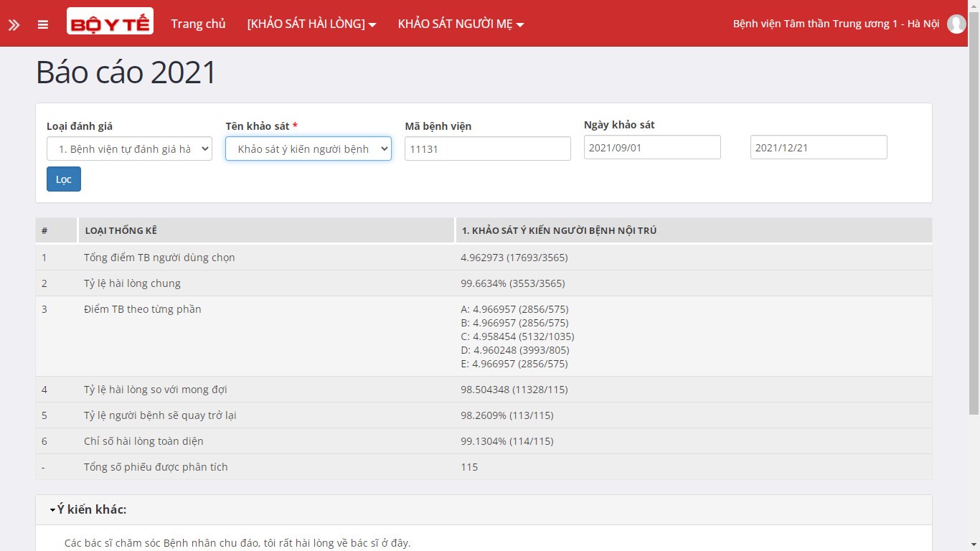
Task: Open the hamburger menu icon
Action: (43, 24)
